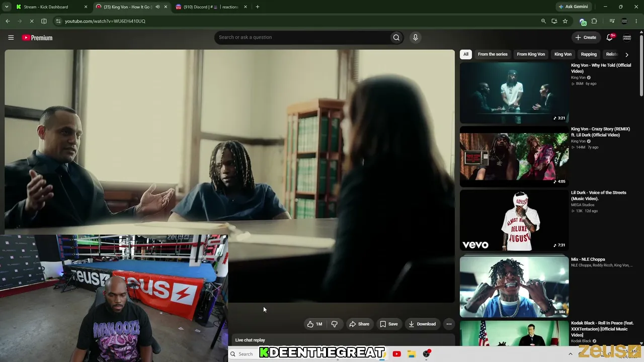Close the King Von - How It Go tab

click(x=166, y=7)
